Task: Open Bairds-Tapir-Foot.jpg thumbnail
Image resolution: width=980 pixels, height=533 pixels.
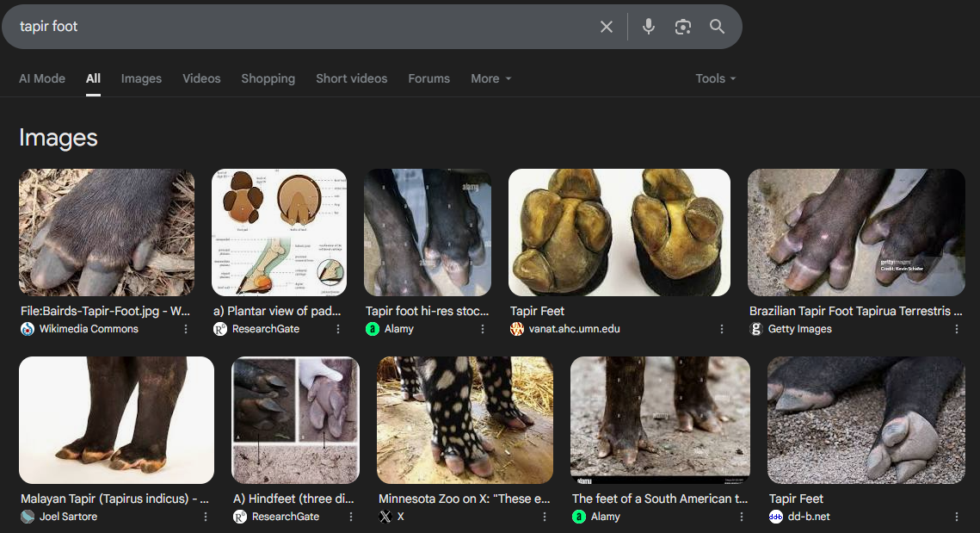Action: (x=107, y=232)
